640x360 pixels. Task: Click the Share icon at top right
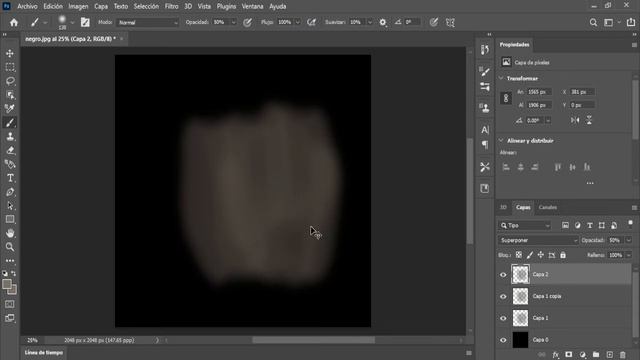pyautogui.click(x=631, y=22)
